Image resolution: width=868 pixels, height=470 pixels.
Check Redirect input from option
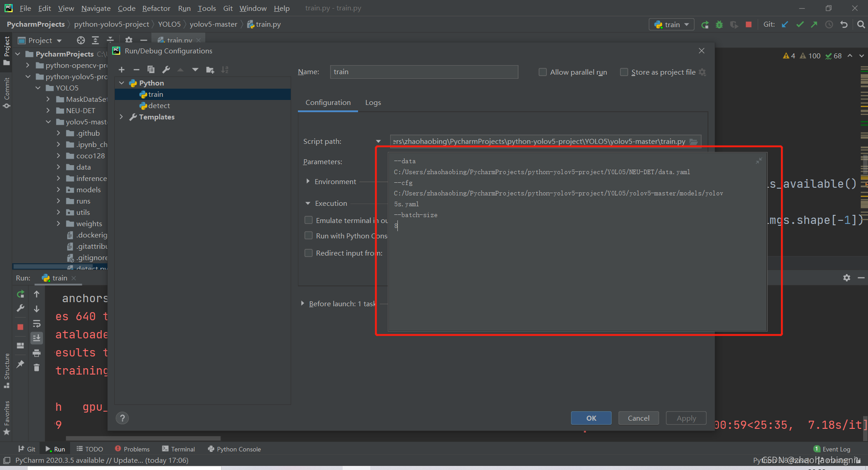pos(308,253)
